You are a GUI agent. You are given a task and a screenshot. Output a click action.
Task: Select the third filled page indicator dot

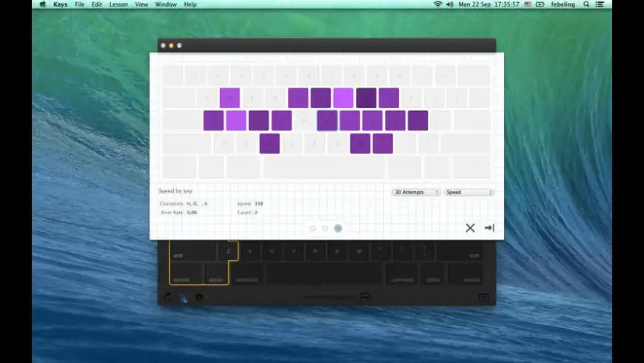pyautogui.click(x=338, y=228)
